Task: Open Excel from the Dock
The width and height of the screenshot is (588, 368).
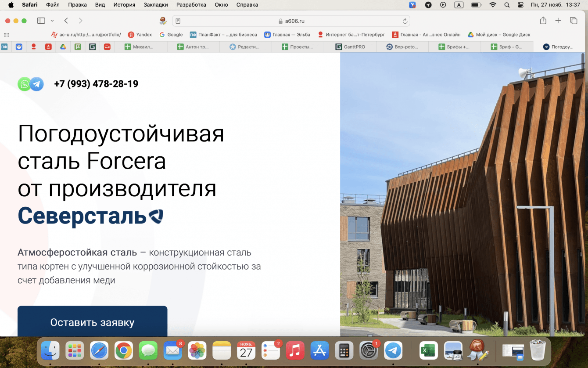Action: tap(428, 351)
